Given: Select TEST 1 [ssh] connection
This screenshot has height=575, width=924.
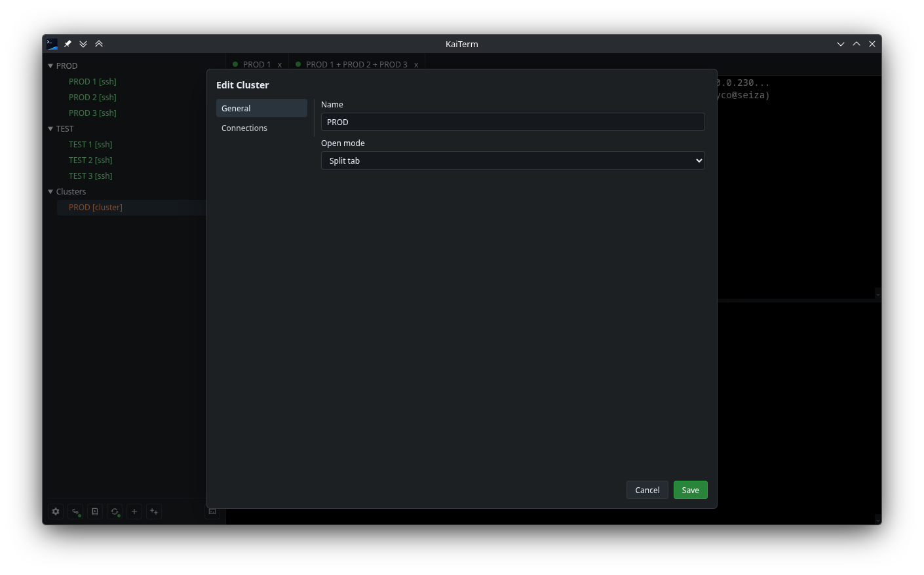Looking at the screenshot, I should pyautogui.click(x=90, y=145).
